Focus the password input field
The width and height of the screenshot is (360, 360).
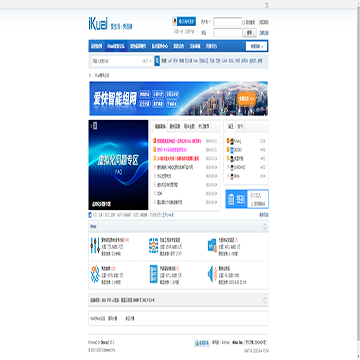point(228,33)
